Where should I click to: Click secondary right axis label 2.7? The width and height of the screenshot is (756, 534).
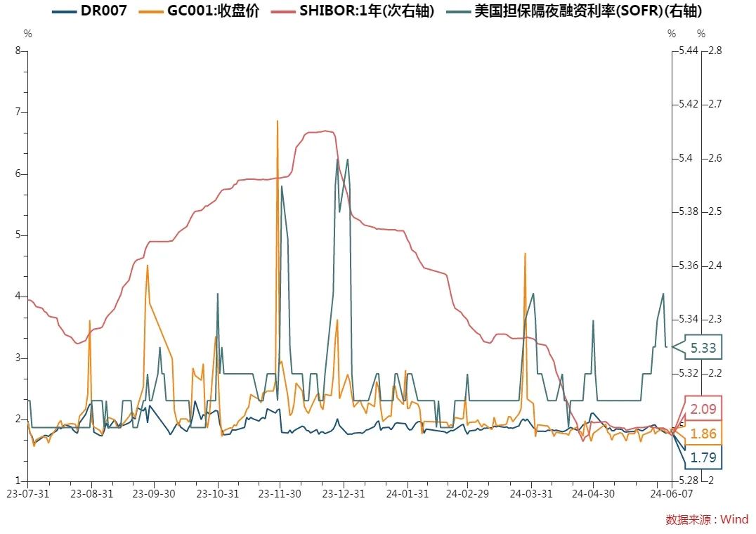coord(715,104)
